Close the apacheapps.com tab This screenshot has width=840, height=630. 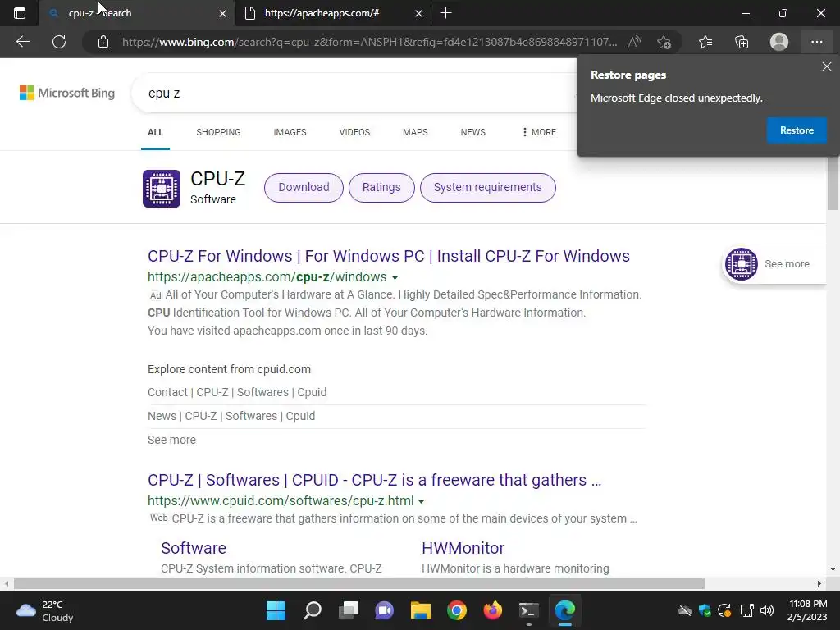[x=419, y=13]
